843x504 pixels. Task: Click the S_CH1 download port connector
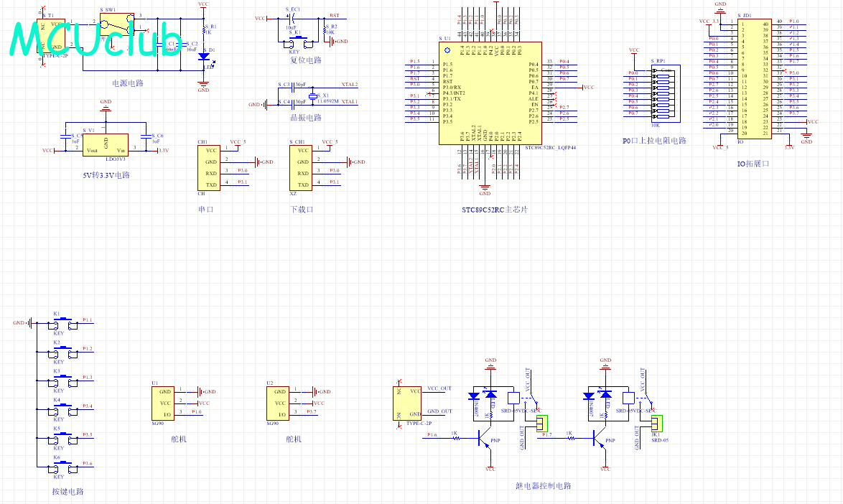[300, 167]
